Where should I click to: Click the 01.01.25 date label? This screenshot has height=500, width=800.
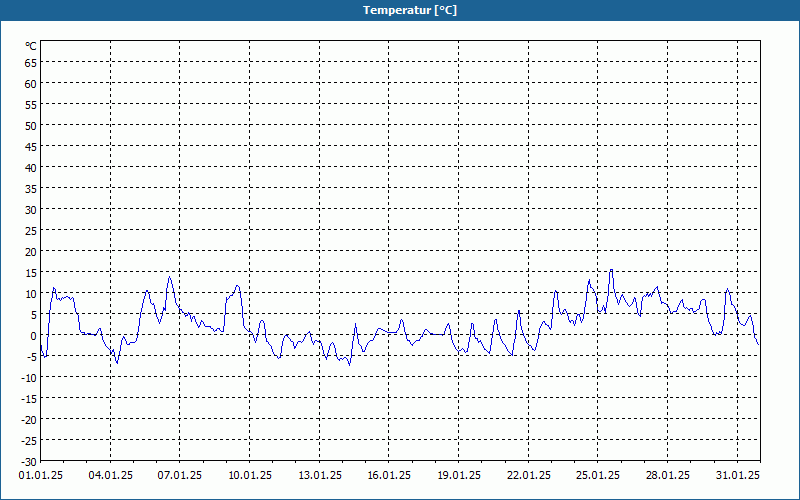coord(41,476)
